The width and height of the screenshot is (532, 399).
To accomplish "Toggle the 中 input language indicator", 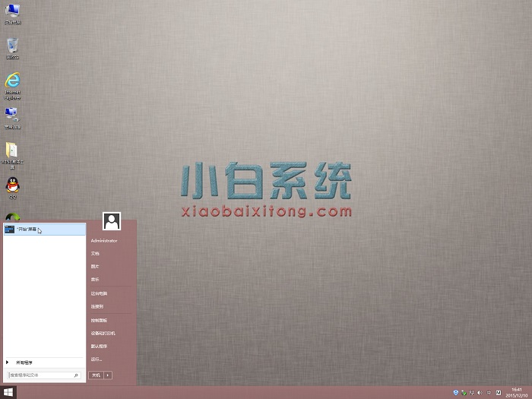I will point(489,392).
